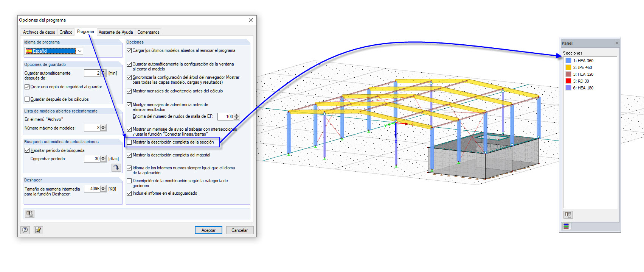Switch to the Archivos de datos tab

(39, 32)
